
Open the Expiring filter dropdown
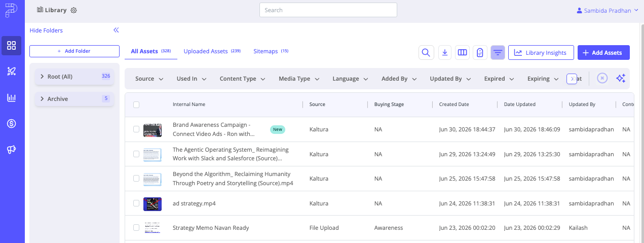coord(543,79)
